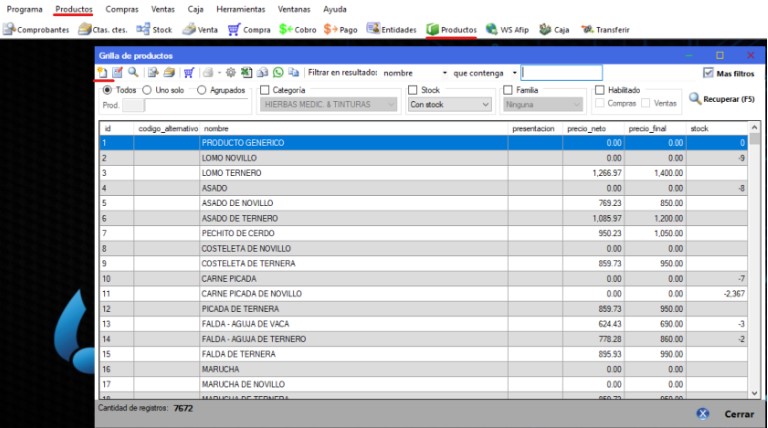Click the WhatsApp icon
This screenshot has height=428, width=768.
278,73
